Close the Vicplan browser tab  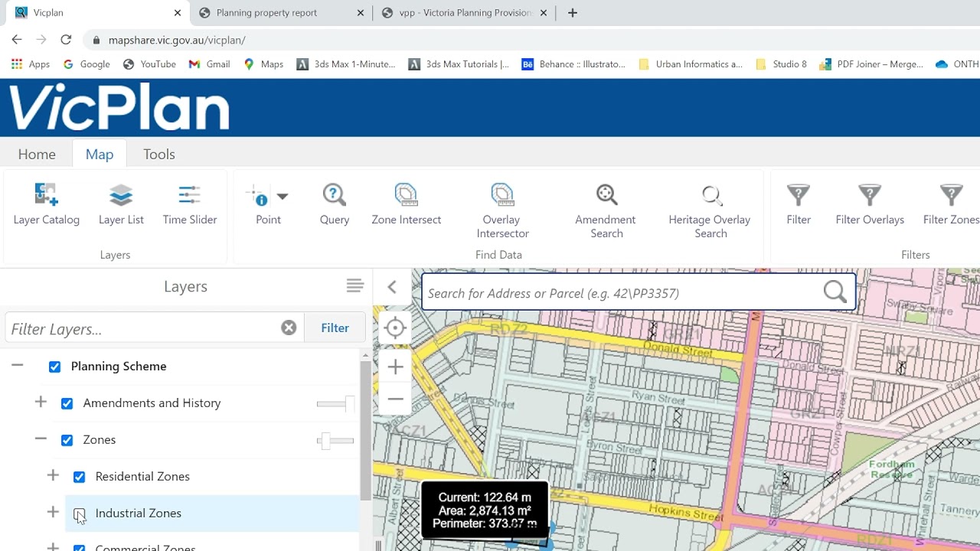point(178,13)
